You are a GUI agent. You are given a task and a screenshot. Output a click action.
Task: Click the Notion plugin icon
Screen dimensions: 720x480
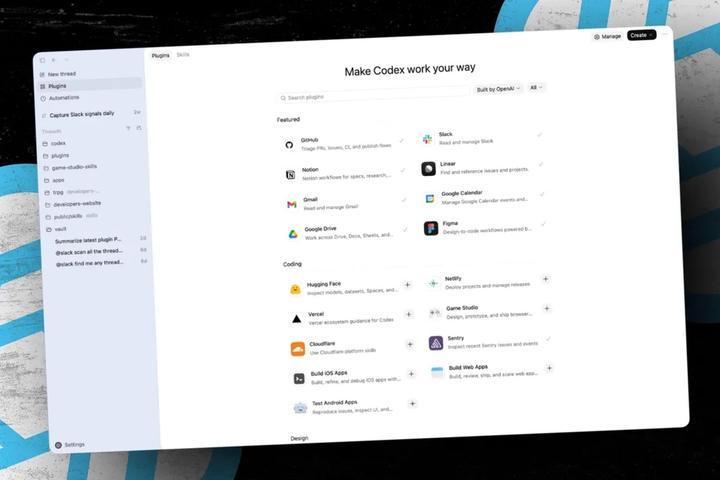[x=291, y=175]
